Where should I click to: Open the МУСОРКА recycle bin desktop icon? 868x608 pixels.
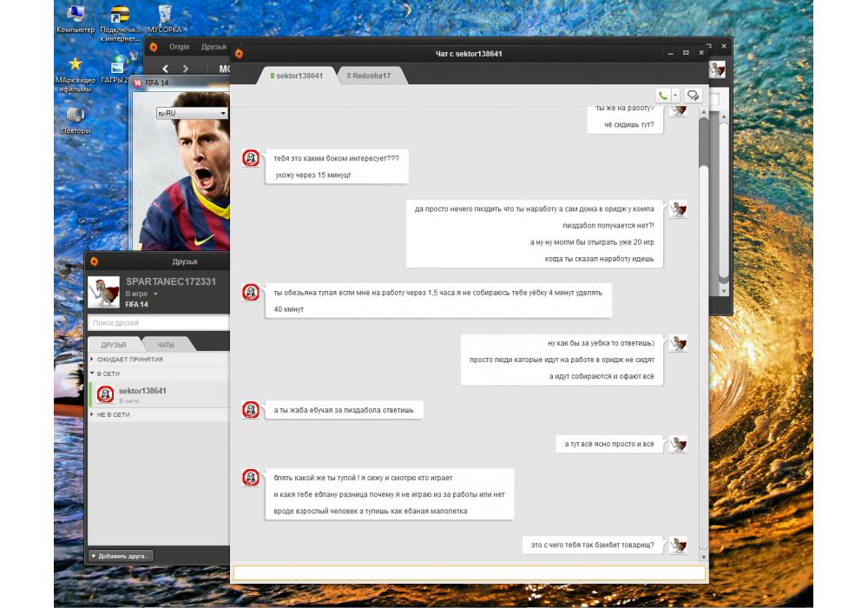click(164, 17)
